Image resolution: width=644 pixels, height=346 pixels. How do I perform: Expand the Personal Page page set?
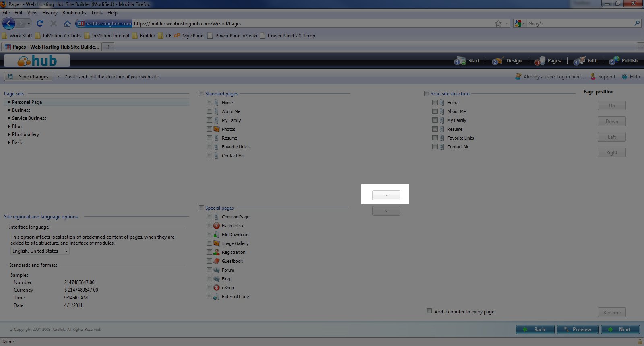coord(9,102)
